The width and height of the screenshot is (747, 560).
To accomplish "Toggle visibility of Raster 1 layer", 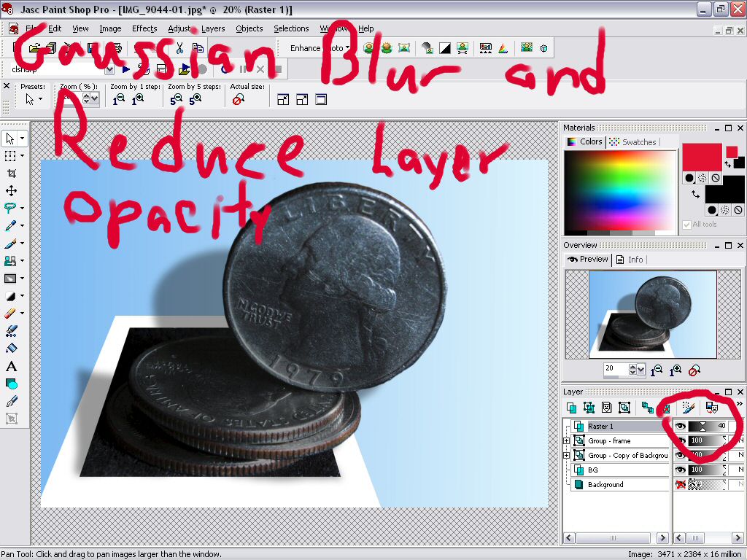I will (x=681, y=426).
